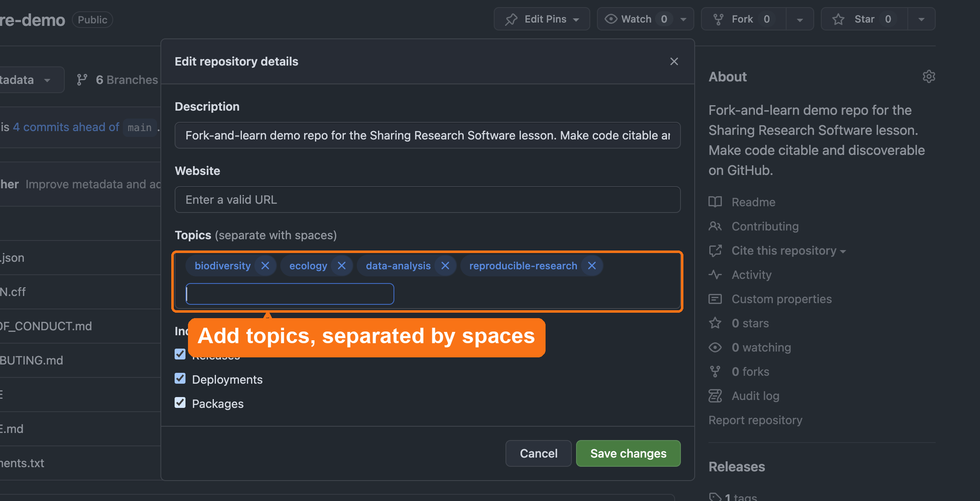Click the Fork icon in header
Viewport: 980px width, 501px height.
[718, 19]
